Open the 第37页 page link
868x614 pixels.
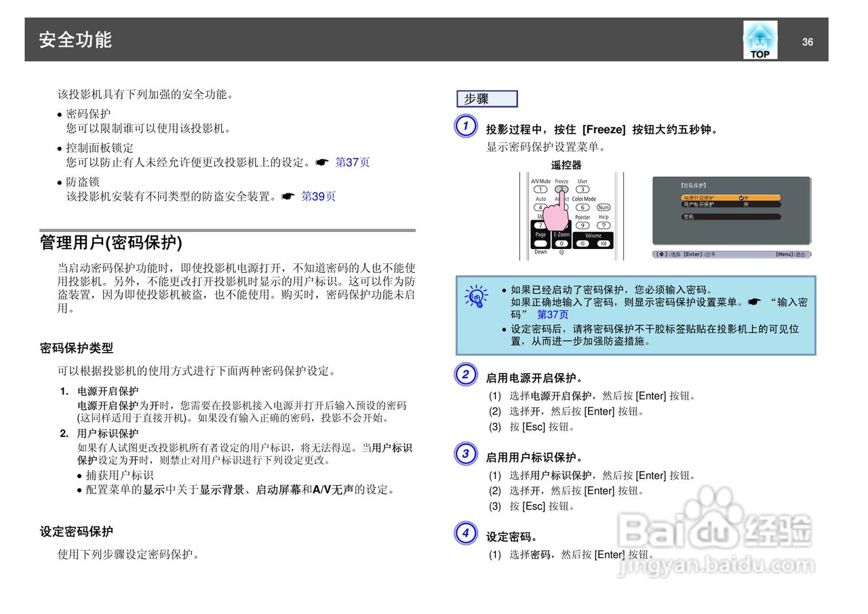[352, 162]
